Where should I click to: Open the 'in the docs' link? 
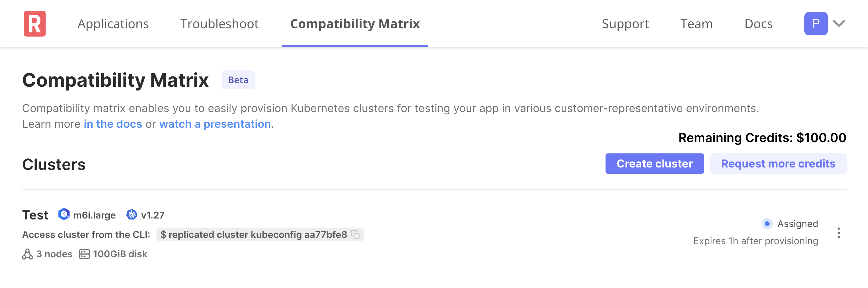point(113,124)
